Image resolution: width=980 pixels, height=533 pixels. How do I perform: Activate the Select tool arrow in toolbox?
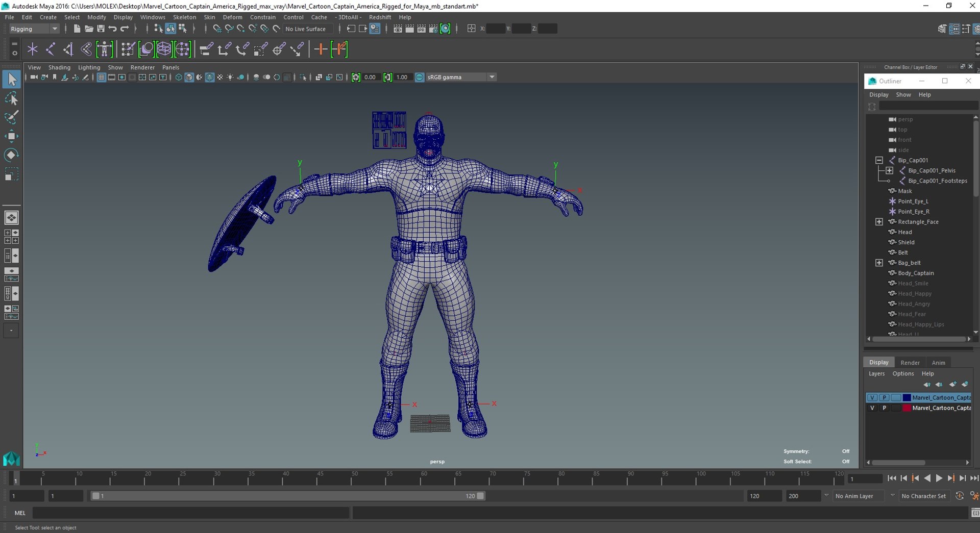(12, 79)
